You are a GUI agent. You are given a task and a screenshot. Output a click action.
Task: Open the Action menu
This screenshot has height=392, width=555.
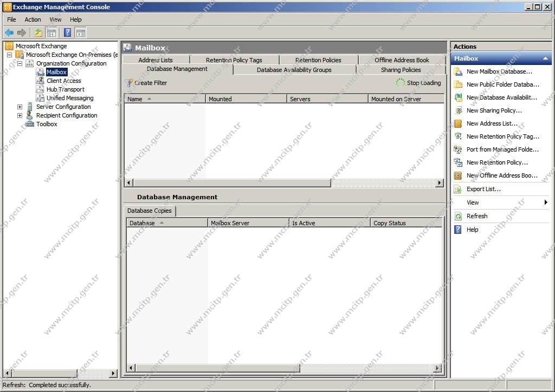point(33,19)
